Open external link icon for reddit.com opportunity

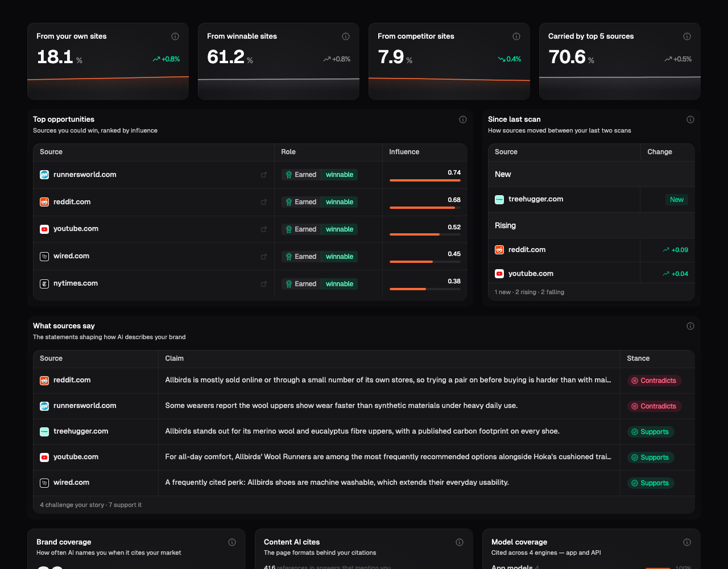pos(264,202)
